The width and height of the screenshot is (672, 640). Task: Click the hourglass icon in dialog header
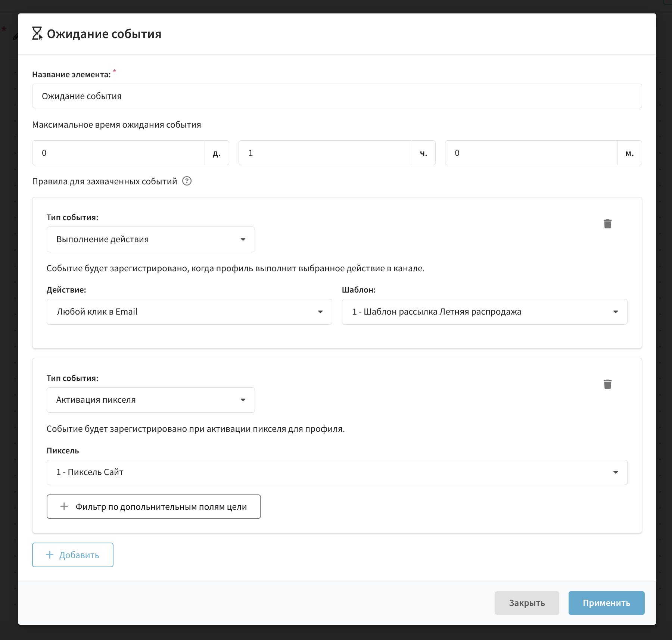click(x=37, y=34)
